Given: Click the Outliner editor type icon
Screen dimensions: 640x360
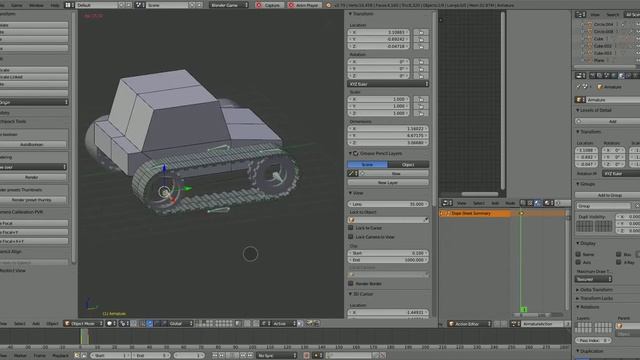Looking at the screenshot, I should (x=580, y=15).
